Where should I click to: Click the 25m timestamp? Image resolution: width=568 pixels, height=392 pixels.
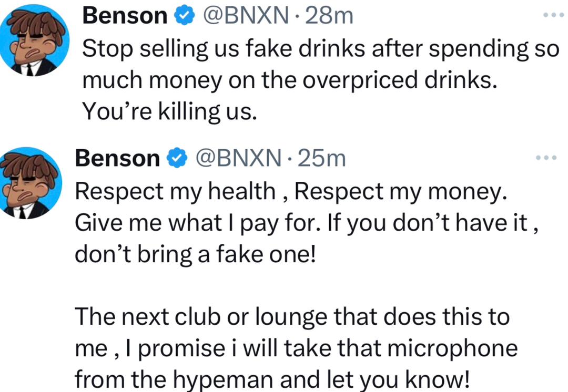(x=321, y=158)
